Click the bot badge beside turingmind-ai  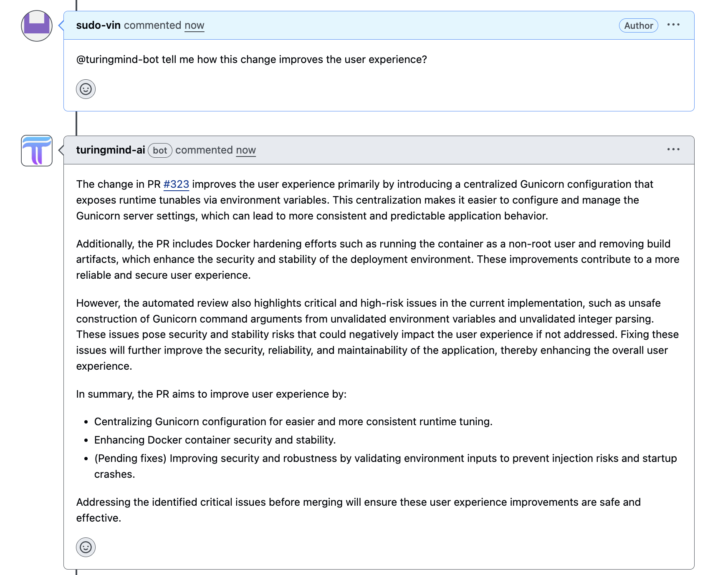tap(160, 151)
